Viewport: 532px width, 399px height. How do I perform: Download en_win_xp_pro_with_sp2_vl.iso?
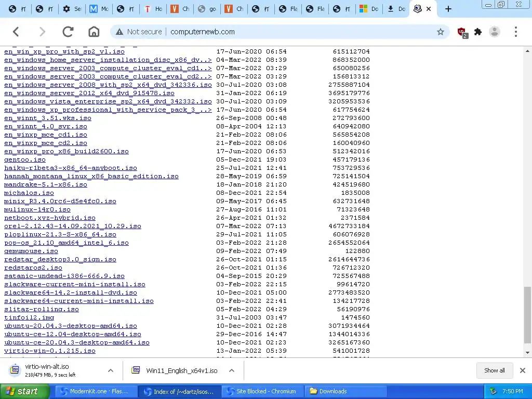click(x=64, y=51)
